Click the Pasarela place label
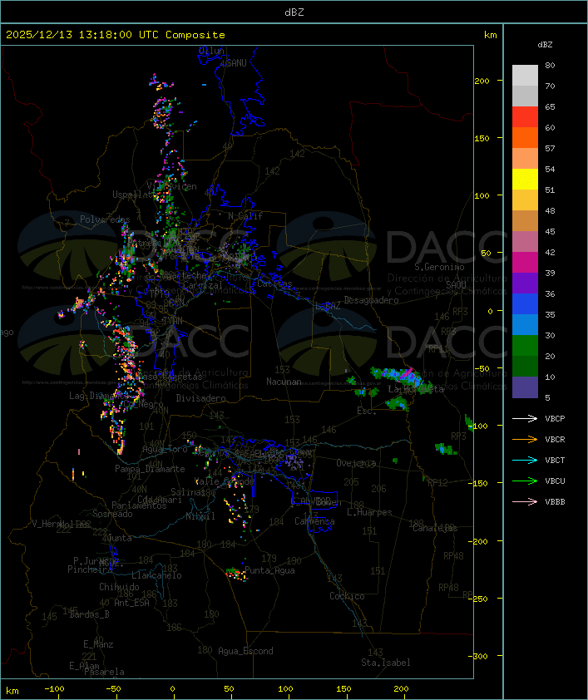This screenshot has height=700, width=588. (104, 672)
